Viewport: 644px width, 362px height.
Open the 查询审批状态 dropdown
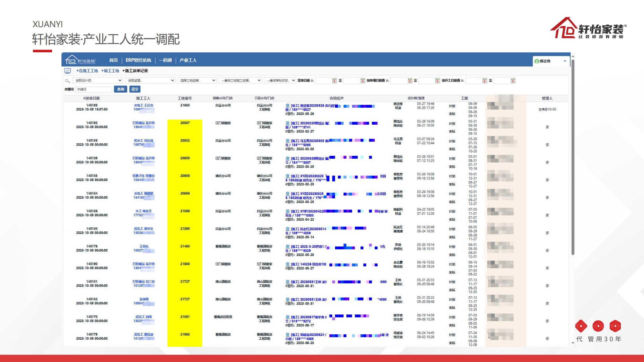point(280,80)
